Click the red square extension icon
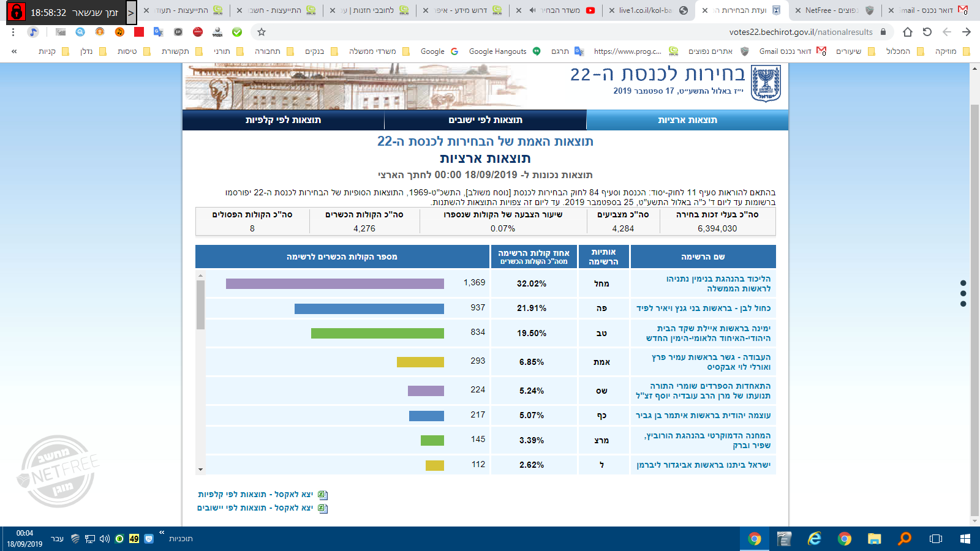The width and height of the screenshot is (980, 551). [139, 32]
